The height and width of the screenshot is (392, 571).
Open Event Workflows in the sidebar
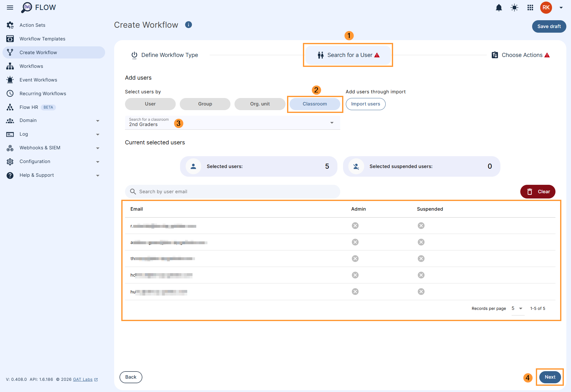(x=38, y=80)
